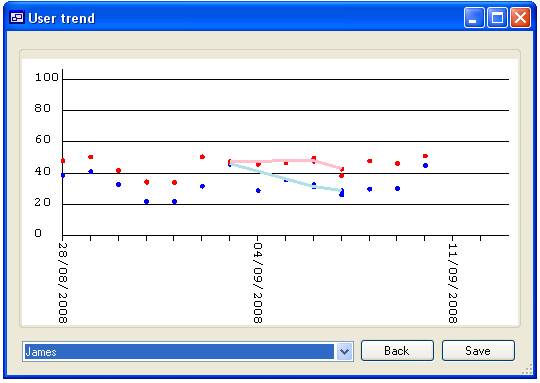The height and width of the screenshot is (383, 540).
Task: Maximize the User trend window
Action: tap(497, 17)
